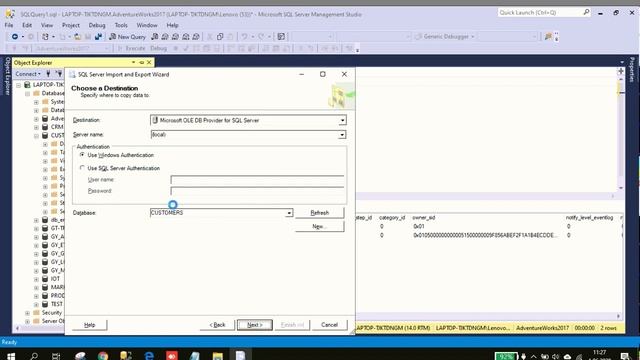Click the Back button in wizard
Screen dimensions: 640x360
tap(217, 325)
